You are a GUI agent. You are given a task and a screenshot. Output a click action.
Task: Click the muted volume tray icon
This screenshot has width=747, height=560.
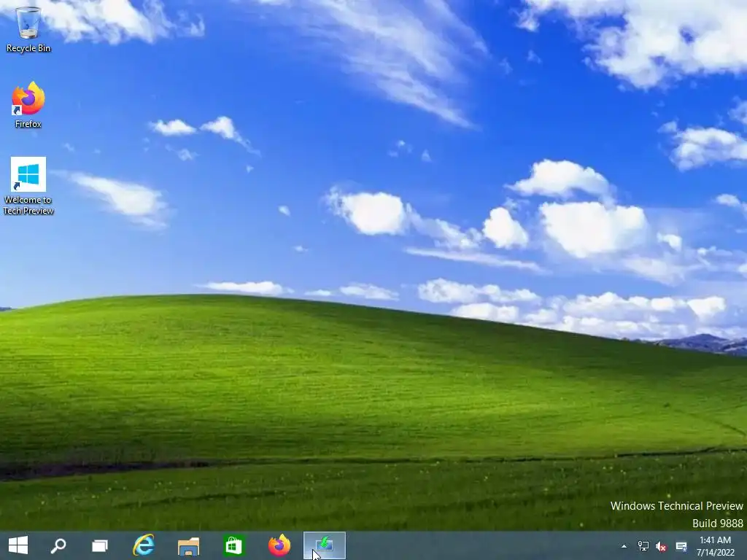click(661, 546)
